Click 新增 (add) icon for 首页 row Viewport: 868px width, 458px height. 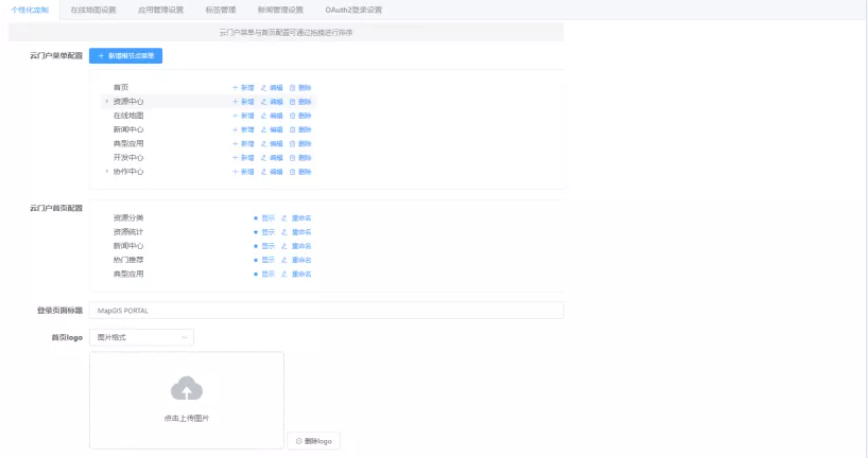click(235, 88)
